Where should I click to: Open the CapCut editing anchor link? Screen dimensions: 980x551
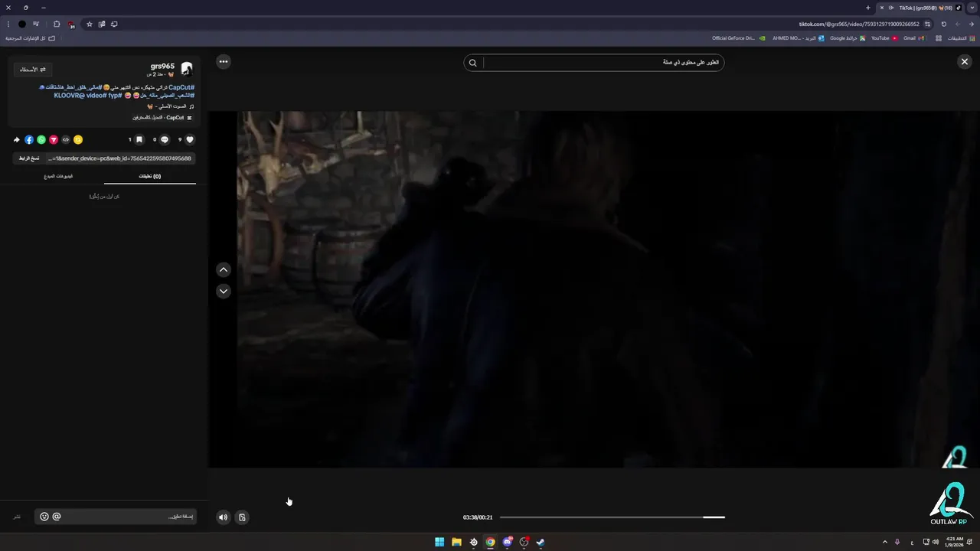point(162,118)
